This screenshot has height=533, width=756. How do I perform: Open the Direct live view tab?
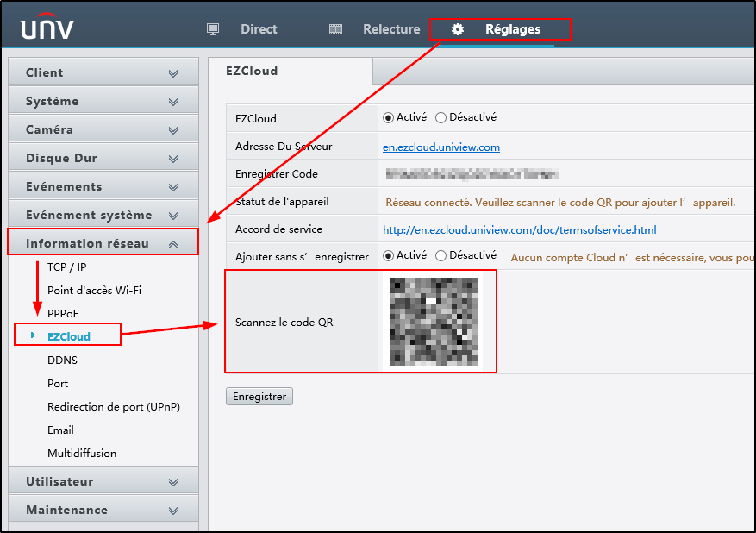click(259, 29)
